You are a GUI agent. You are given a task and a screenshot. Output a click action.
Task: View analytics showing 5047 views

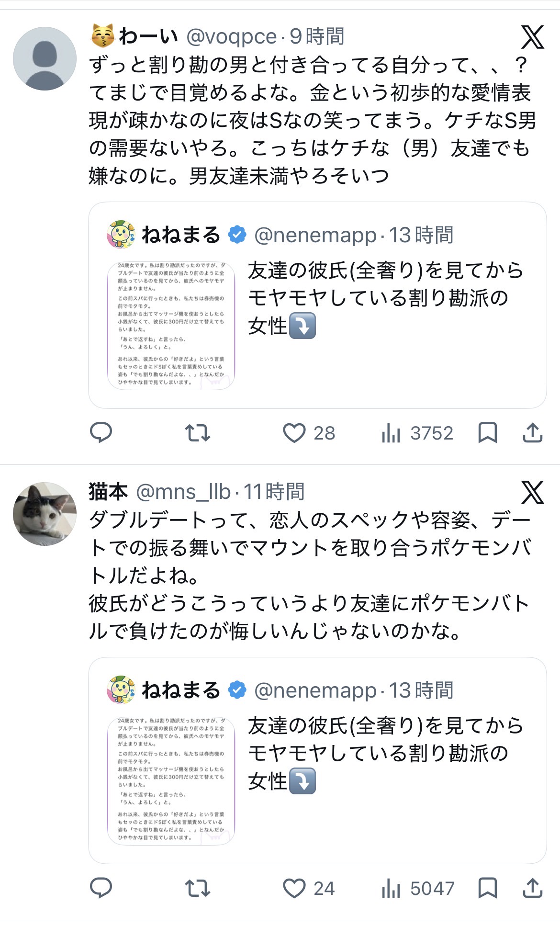click(x=418, y=889)
